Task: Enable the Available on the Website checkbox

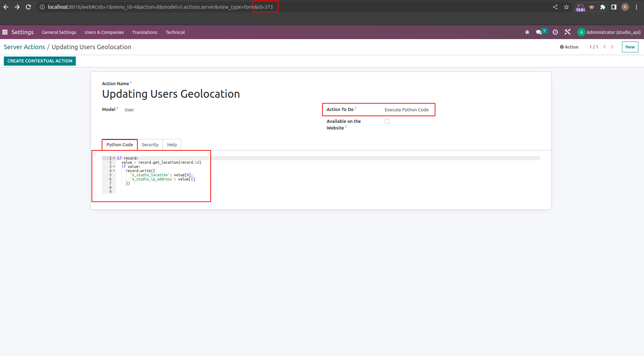Action: click(387, 121)
